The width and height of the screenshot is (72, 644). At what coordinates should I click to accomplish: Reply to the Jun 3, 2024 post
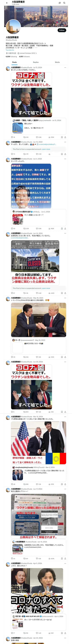coord(13,229)
